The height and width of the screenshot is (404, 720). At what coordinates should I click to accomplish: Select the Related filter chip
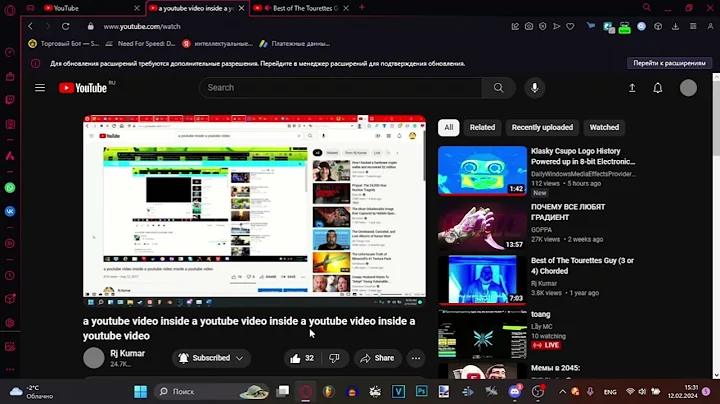(482, 127)
